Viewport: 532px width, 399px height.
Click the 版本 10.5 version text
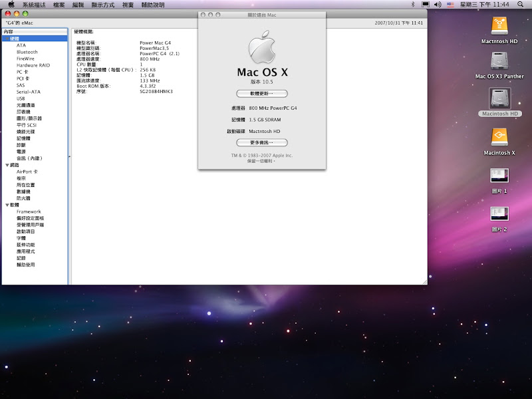click(x=261, y=82)
